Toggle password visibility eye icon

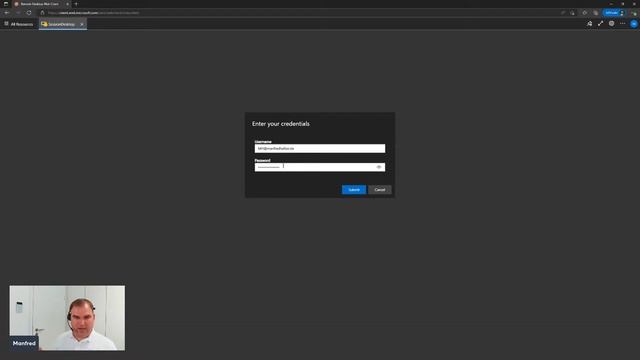(379, 167)
